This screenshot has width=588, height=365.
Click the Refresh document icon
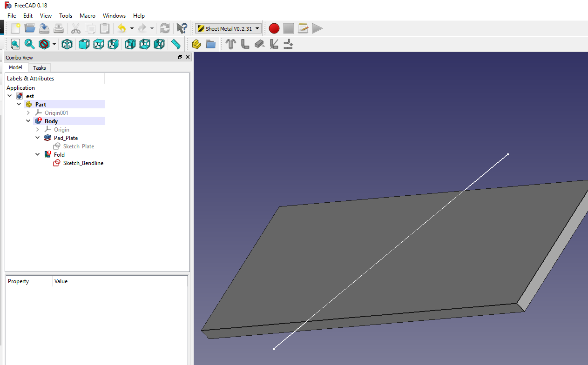point(165,28)
